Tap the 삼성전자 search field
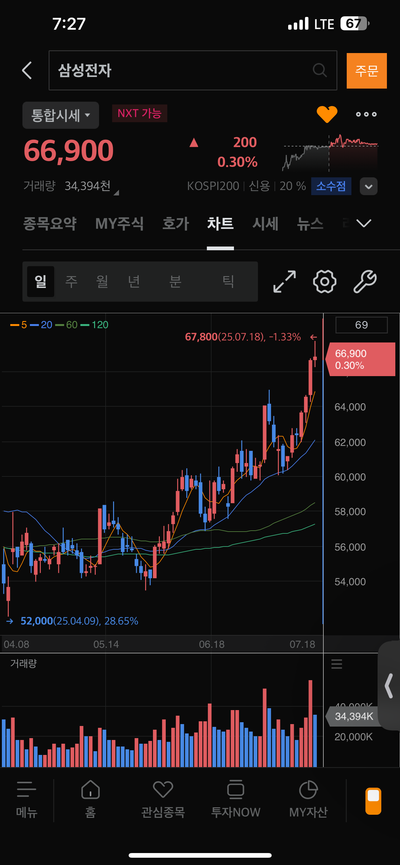 coord(193,70)
